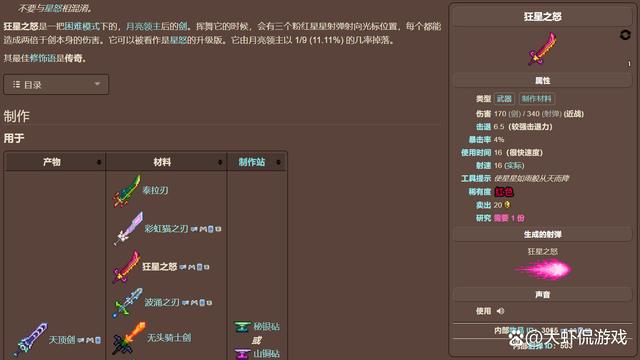Click the 无头骑士剑 sword icon
The height and width of the screenshot is (360, 640).
point(129,338)
